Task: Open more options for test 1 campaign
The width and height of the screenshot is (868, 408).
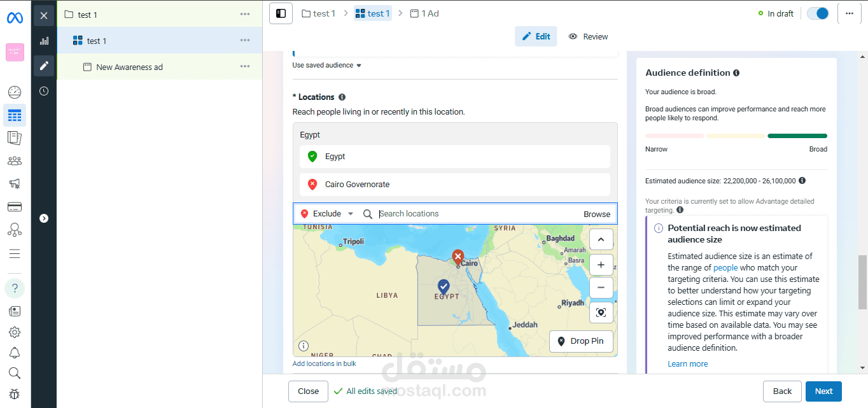Action: (245, 14)
